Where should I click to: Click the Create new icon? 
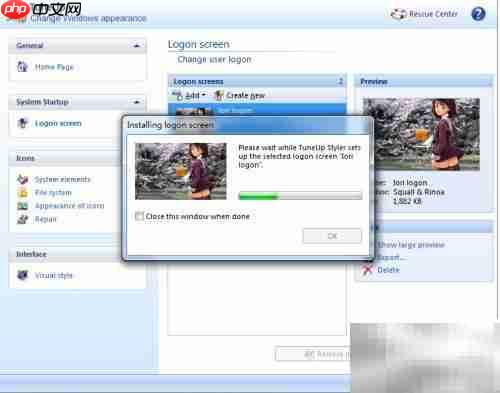[x=219, y=96]
